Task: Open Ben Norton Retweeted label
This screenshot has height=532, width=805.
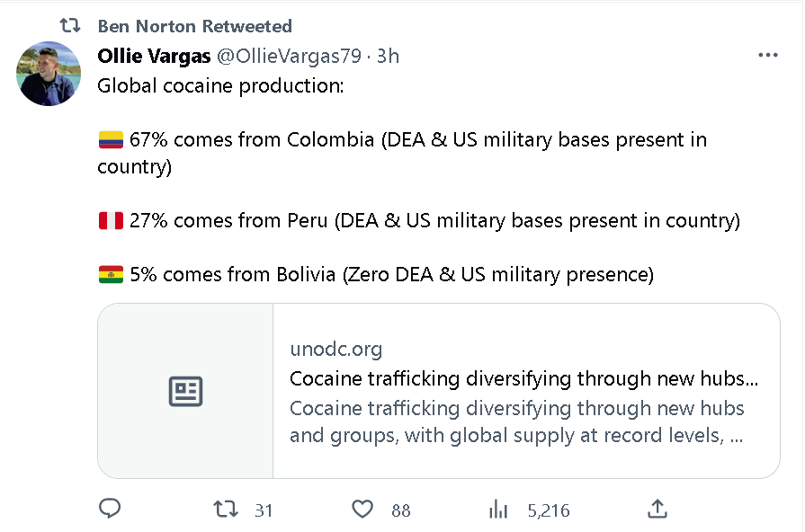Action: pyautogui.click(x=195, y=26)
